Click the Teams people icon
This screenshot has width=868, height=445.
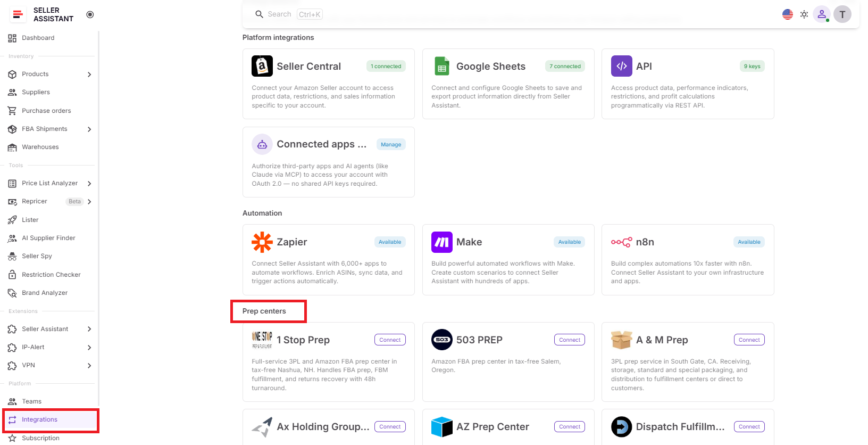(x=12, y=402)
